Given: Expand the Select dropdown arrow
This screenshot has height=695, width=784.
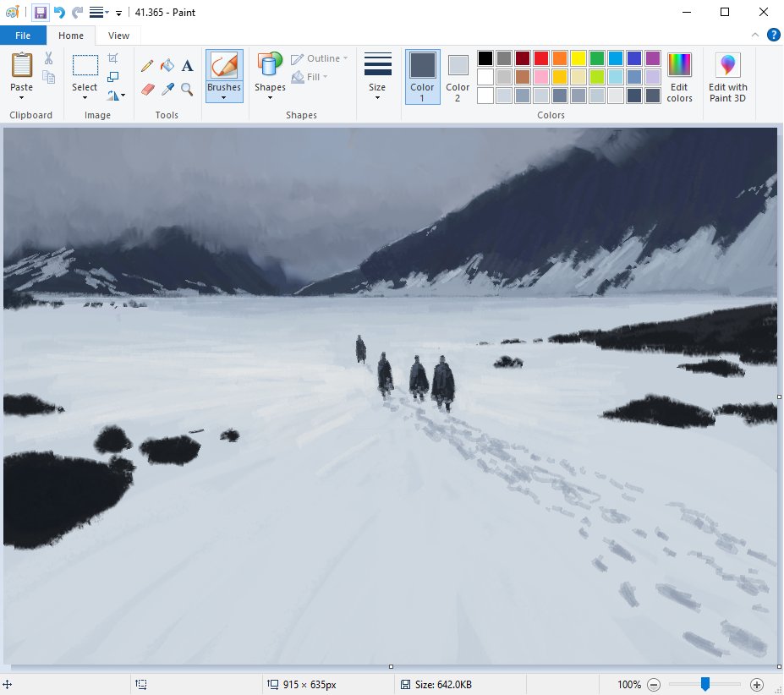Looking at the screenshot, I should coord(85,98).
